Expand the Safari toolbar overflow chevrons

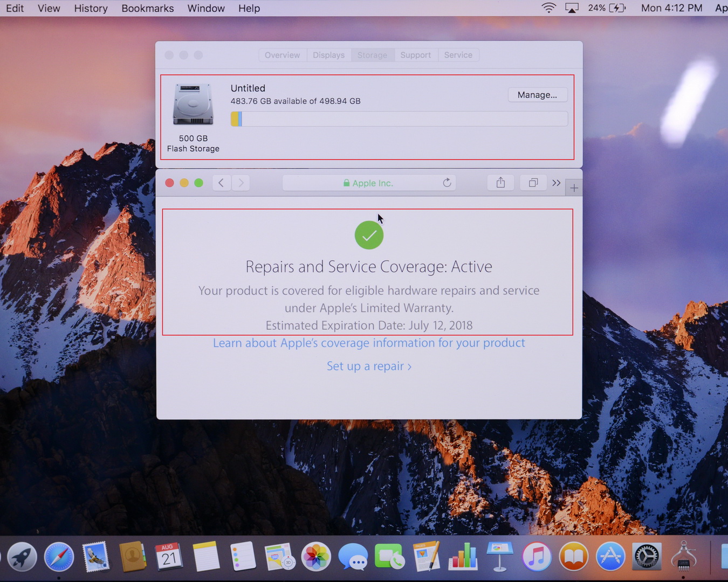click(557, 183)
